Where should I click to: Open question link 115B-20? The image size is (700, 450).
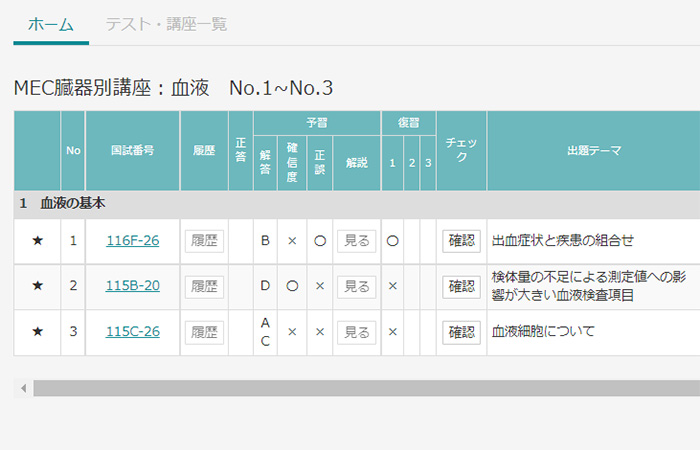[x=133, y=286]
